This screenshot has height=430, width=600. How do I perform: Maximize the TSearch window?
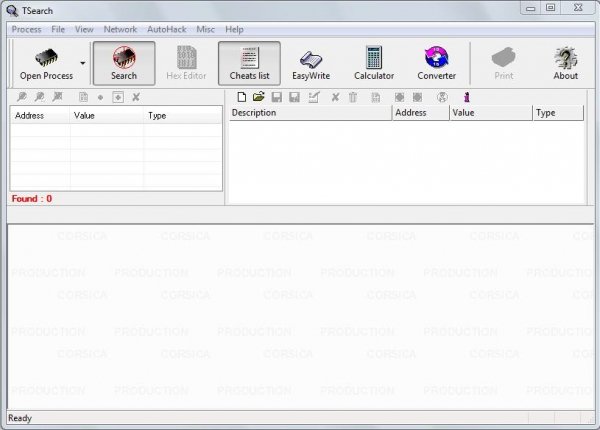point(550,8)
